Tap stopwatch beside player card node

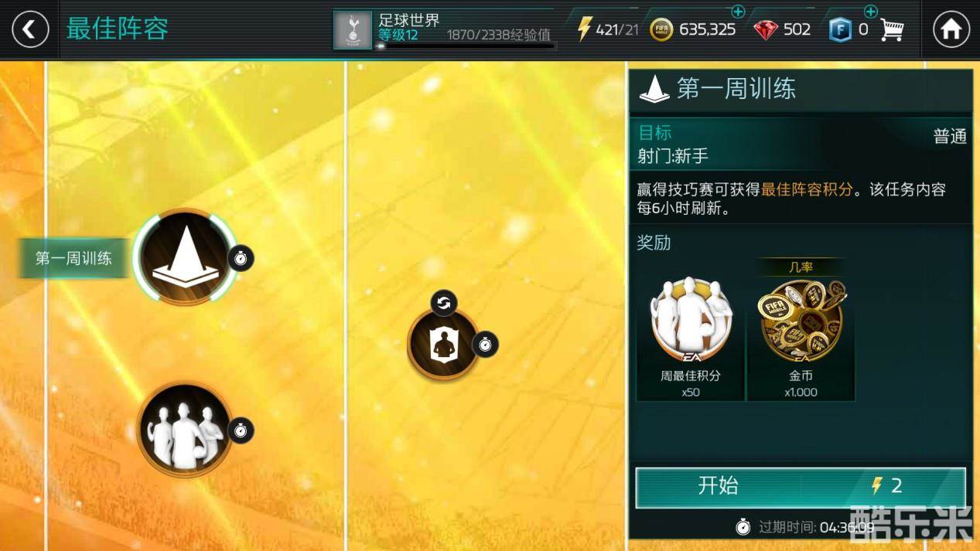[x=485, y=344]
